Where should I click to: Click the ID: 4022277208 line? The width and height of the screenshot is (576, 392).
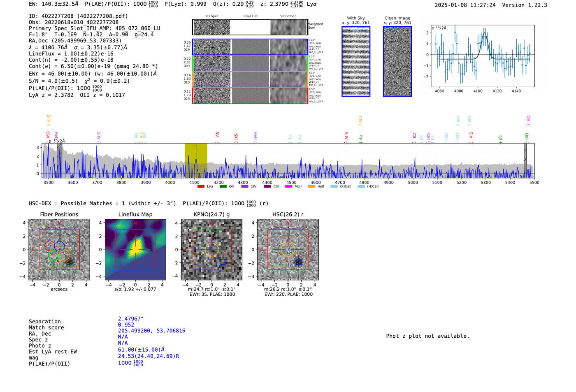(78, 16)
